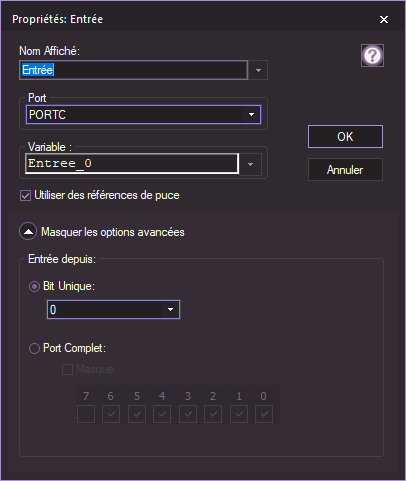Open the Bit Unique value dropdown
Viewport: 406px width, 481px height.
click(113, 310)
